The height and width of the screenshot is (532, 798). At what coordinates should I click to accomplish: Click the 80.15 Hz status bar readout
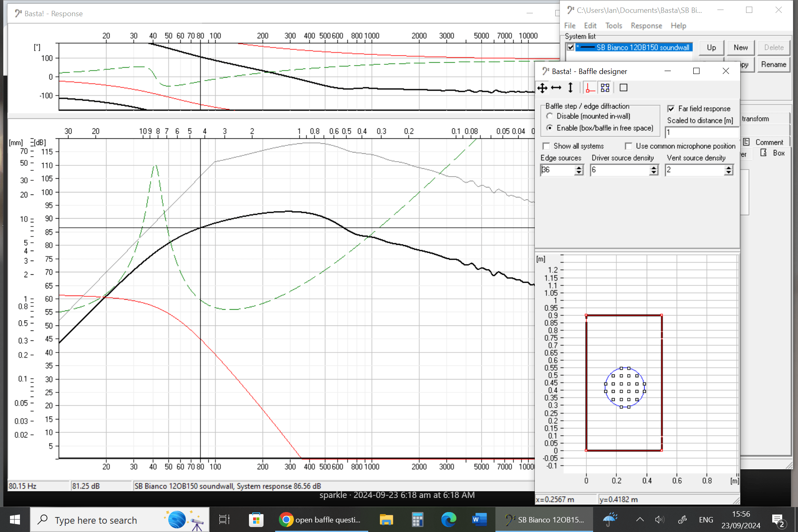[x=38, y=486]
